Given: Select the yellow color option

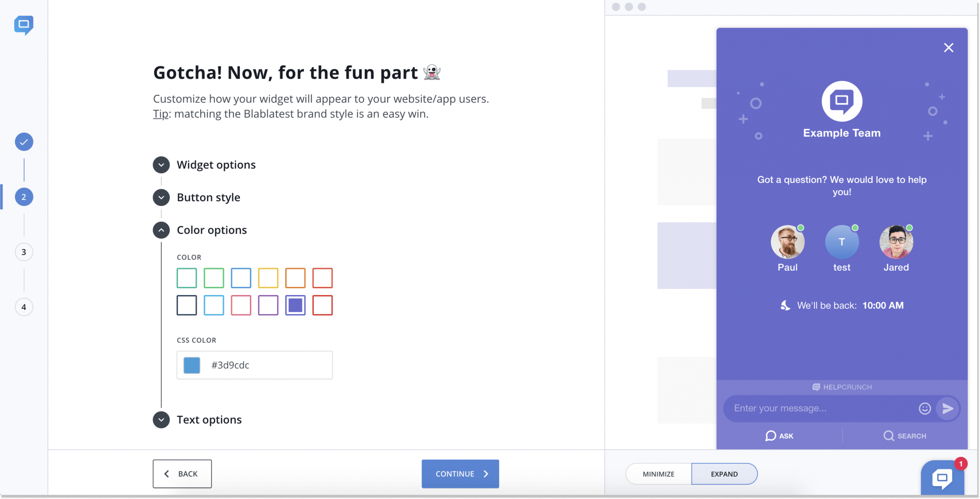Looking at the screenshot, I should click(x=268, y=278).
